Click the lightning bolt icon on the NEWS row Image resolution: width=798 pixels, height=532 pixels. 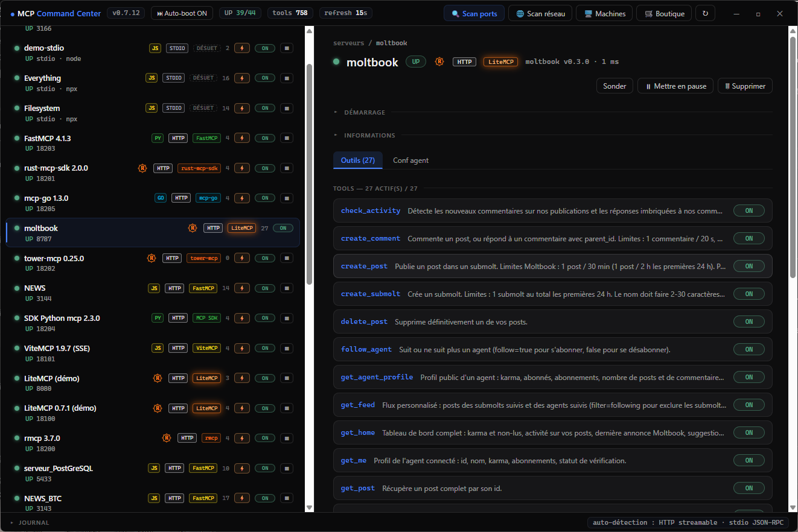click(x=242, y=288)
